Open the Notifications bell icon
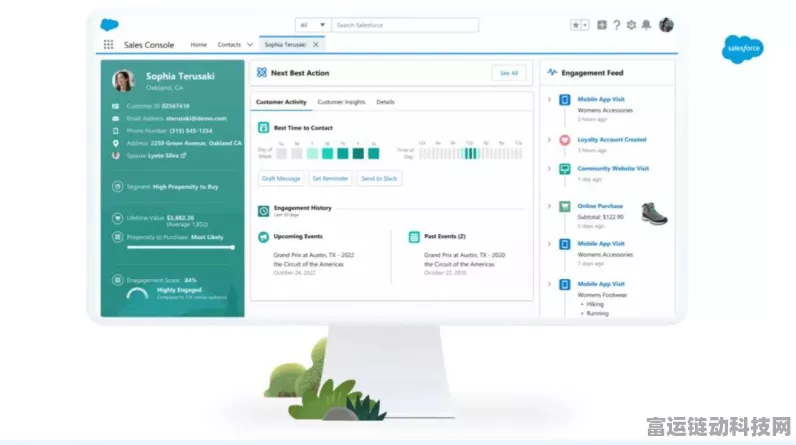This screenshot has width=796, height=445. 646,25
